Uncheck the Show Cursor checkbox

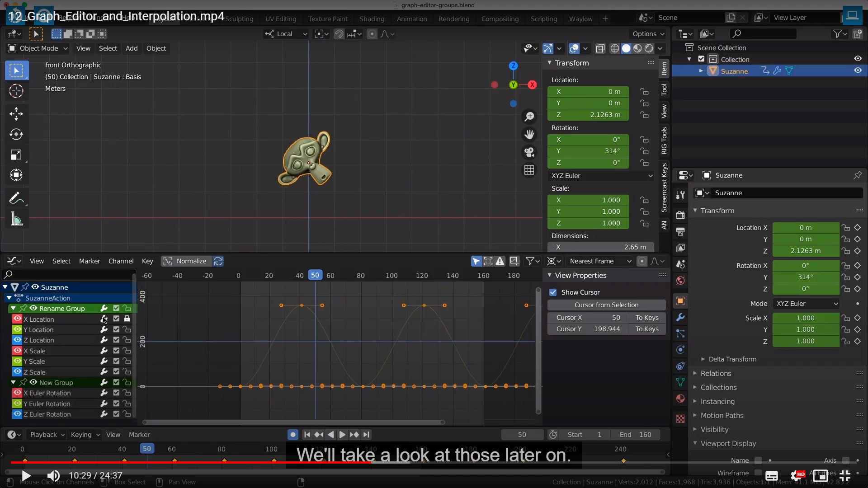(x=553, y=292)
